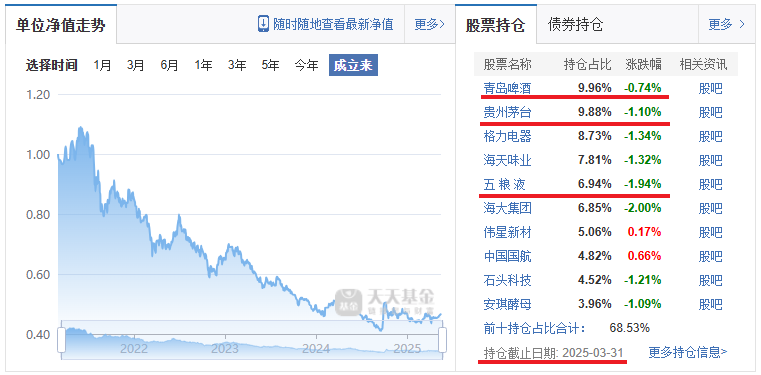Open the 青岛啤酒 stock link
This screenshot has height=375, width=761.
[507, 88]
